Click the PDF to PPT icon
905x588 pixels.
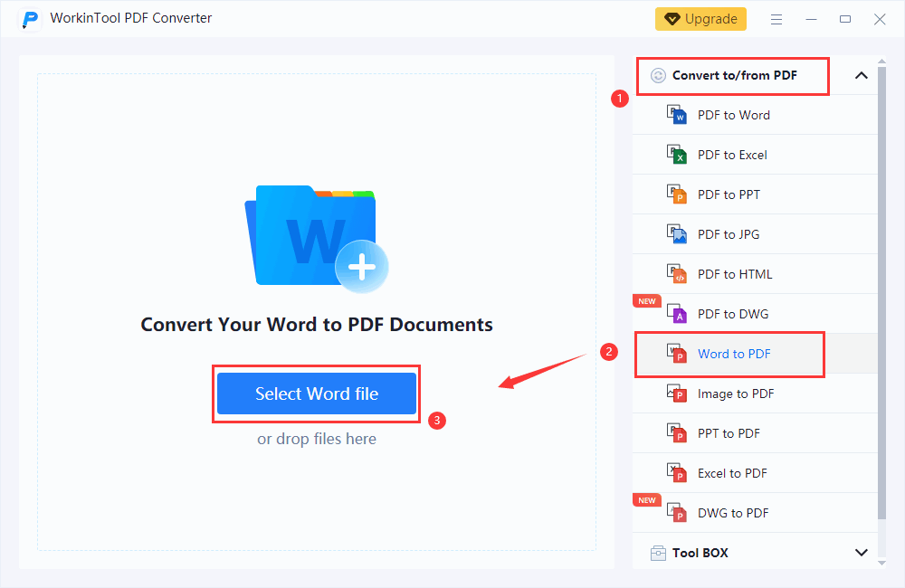coord(677,194)
